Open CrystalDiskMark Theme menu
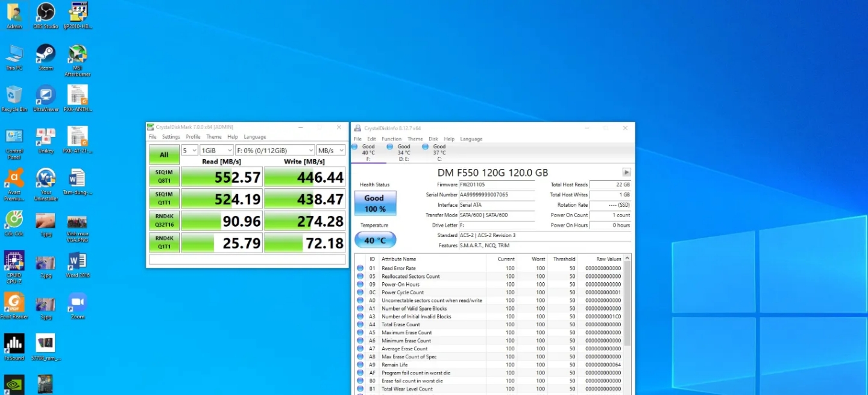Screen dimensions: 868x395 [x=214, y=137]
